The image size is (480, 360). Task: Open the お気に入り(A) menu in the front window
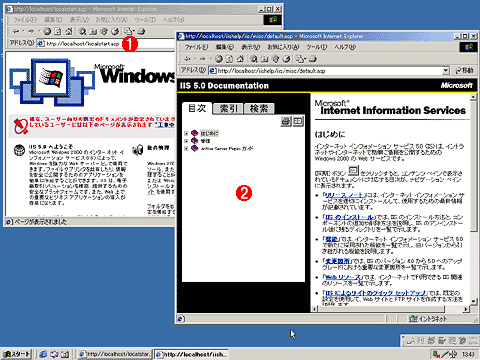point(283,47)
